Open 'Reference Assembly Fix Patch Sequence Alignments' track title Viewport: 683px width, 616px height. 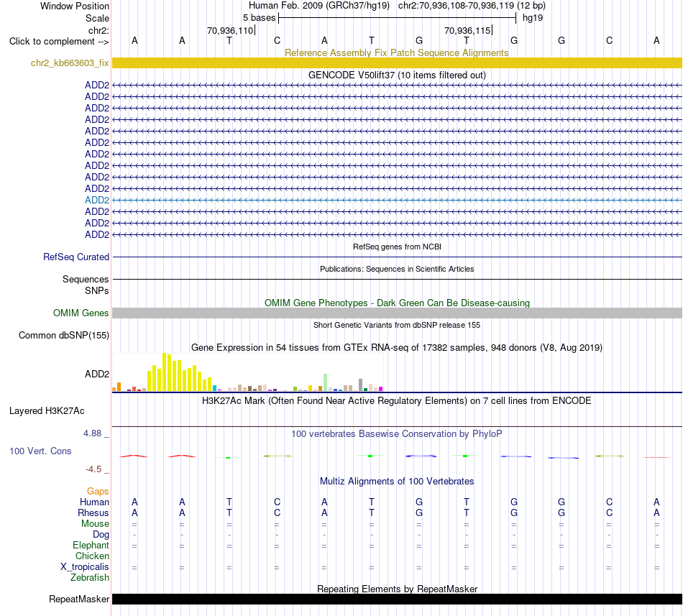pos(396,52)
